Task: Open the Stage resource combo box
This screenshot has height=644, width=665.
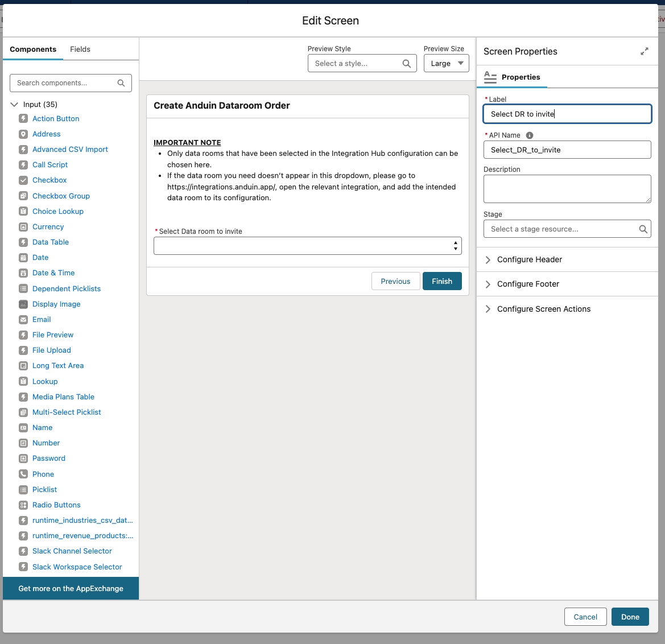Action: 567,229
